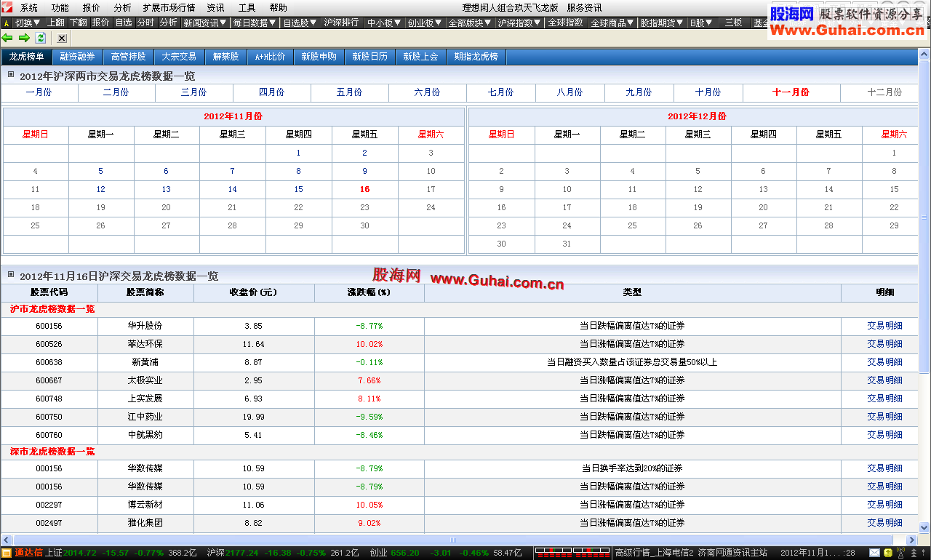
Task: Open the application logo menu at top-left
Action: click(x=7, y=7)
